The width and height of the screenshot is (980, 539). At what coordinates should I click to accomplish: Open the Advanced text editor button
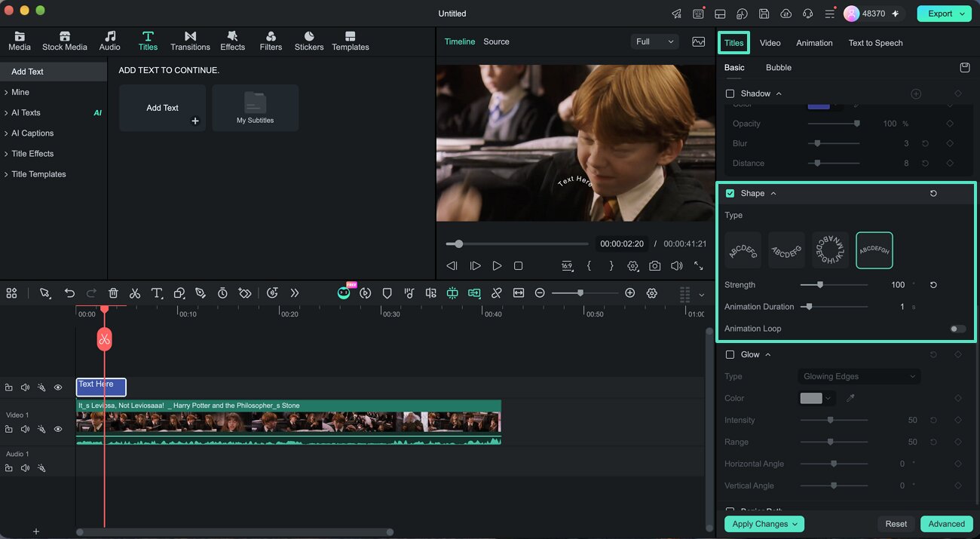[947, 524]
